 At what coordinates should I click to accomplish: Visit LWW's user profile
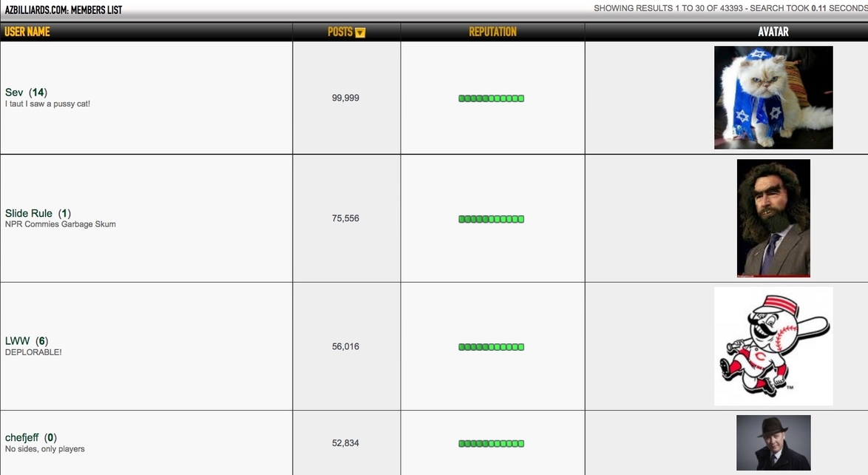pyautogui.click(x=18, y=341)
